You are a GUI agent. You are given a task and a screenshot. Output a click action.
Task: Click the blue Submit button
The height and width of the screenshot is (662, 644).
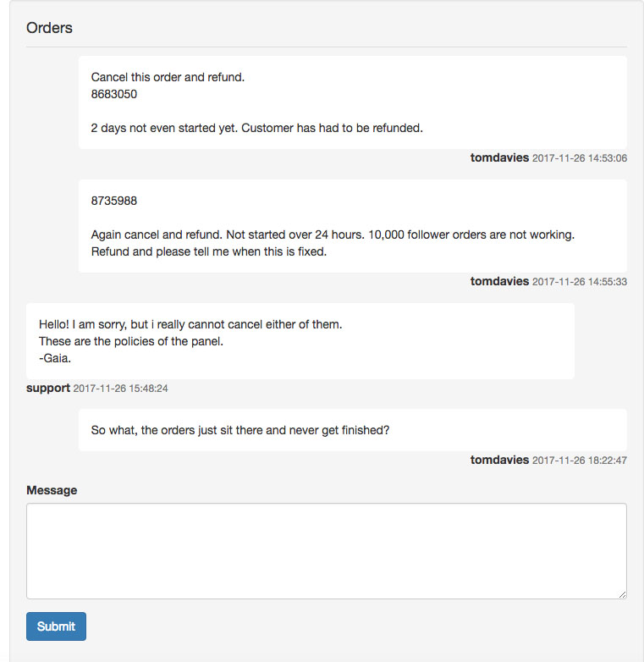[x=56, y=626]
